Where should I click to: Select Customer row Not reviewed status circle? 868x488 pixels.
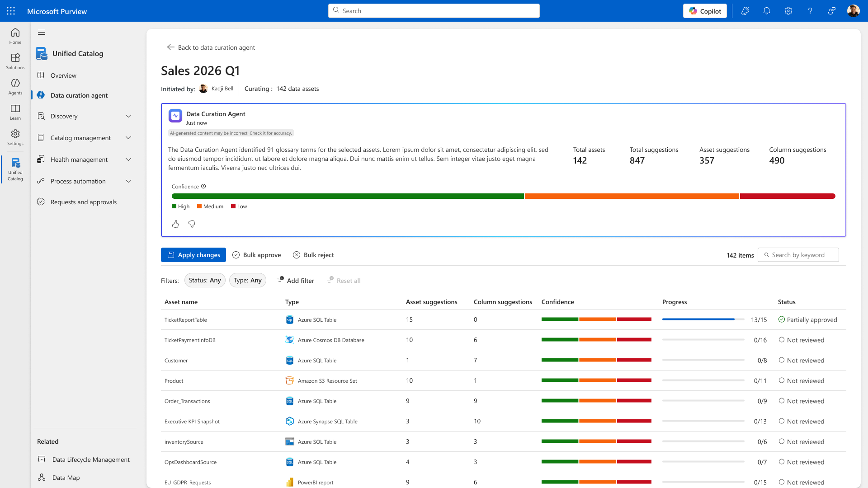[x=782, y=360]
